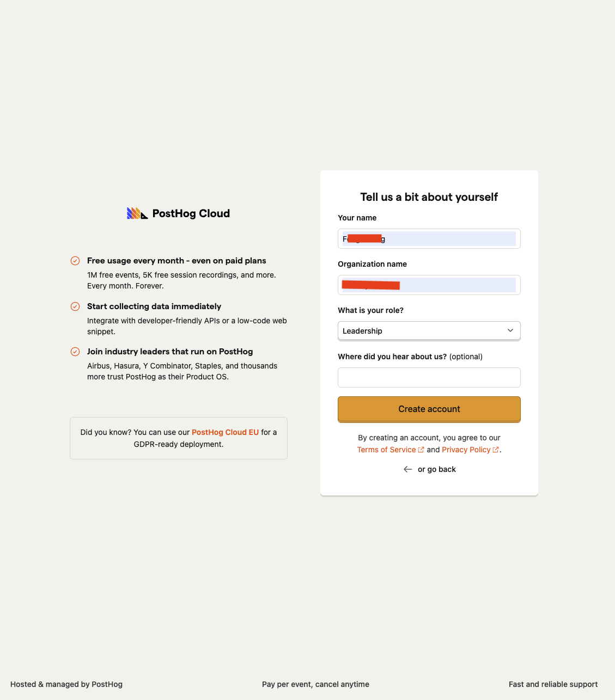615x700 pixels.
Task: Click external link icon after Terms of Service
Action: click(421, 450)
